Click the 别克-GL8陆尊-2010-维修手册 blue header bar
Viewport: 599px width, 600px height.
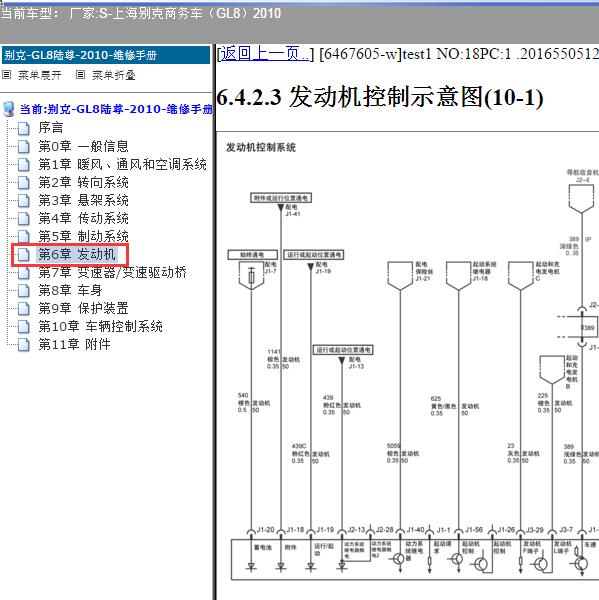tap(106, 55)
